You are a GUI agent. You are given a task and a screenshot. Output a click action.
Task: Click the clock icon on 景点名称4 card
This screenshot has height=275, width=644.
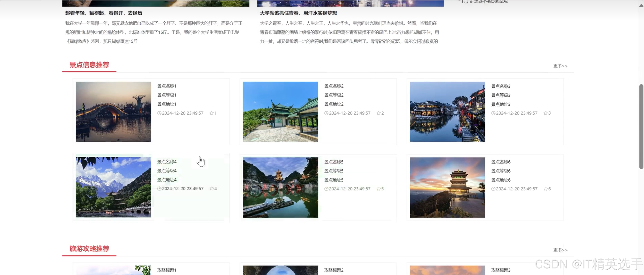click(159, 188)
